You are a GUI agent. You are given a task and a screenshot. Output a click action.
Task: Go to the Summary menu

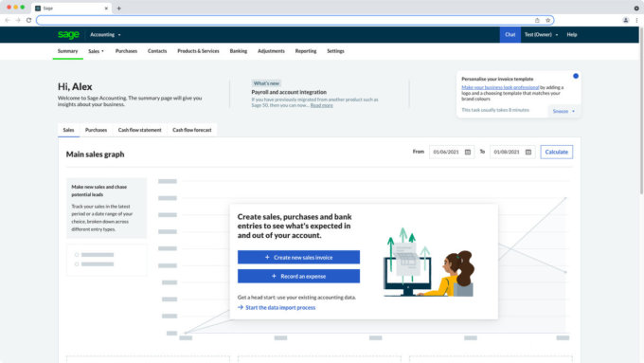pyautogui.click(x=68, y=51)
